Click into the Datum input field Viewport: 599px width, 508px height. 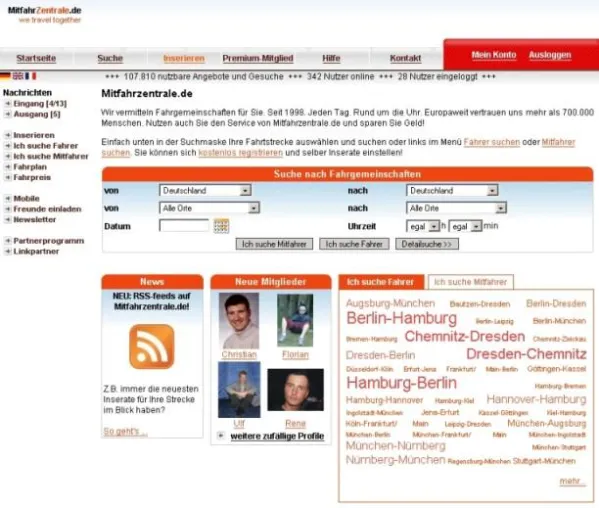coord(184,226)
